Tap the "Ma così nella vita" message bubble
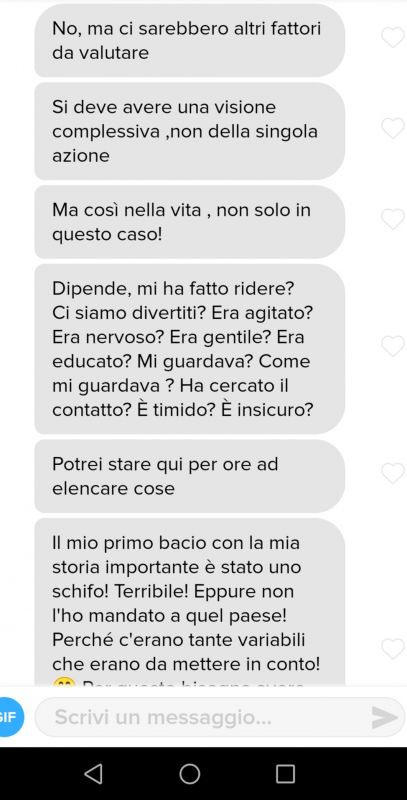 (190, 222)
